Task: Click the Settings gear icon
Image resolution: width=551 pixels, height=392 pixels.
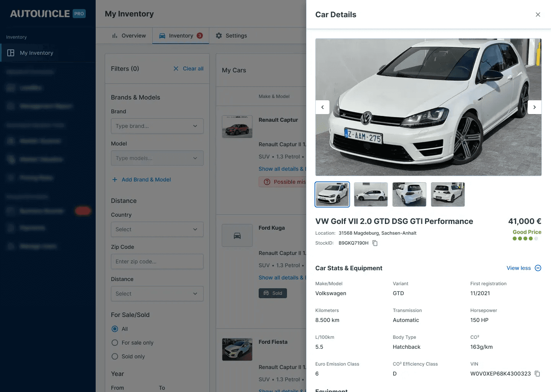Action: (219, 36)
